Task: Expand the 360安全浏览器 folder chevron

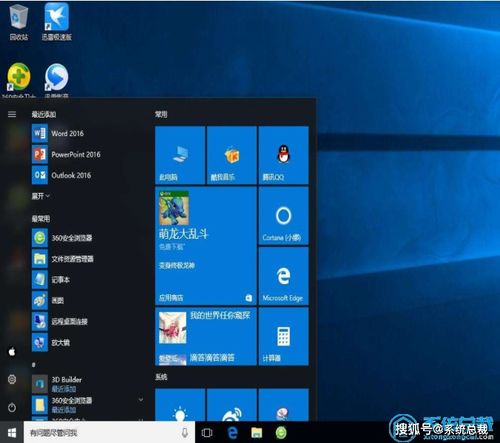Action: click(141, 399)
